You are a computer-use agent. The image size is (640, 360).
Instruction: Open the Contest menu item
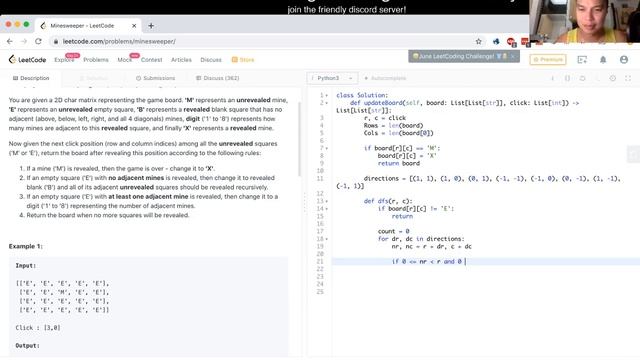tap(151, 60)
